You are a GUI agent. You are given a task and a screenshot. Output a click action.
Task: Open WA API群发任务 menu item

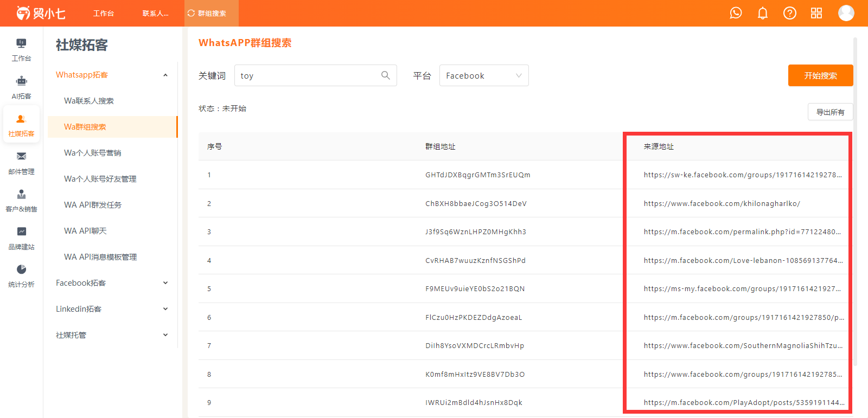[93, 205]
